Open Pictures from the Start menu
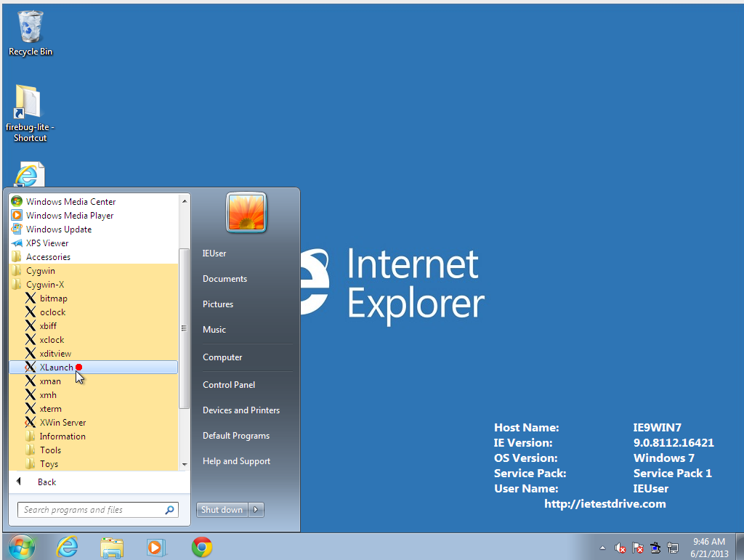This screenshot has height=560, width=744. point(218,304)
